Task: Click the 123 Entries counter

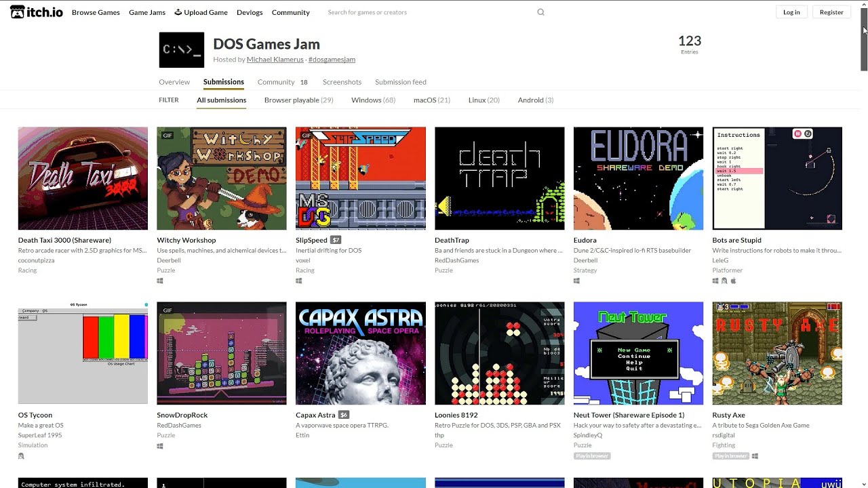Action: (690, 44)
